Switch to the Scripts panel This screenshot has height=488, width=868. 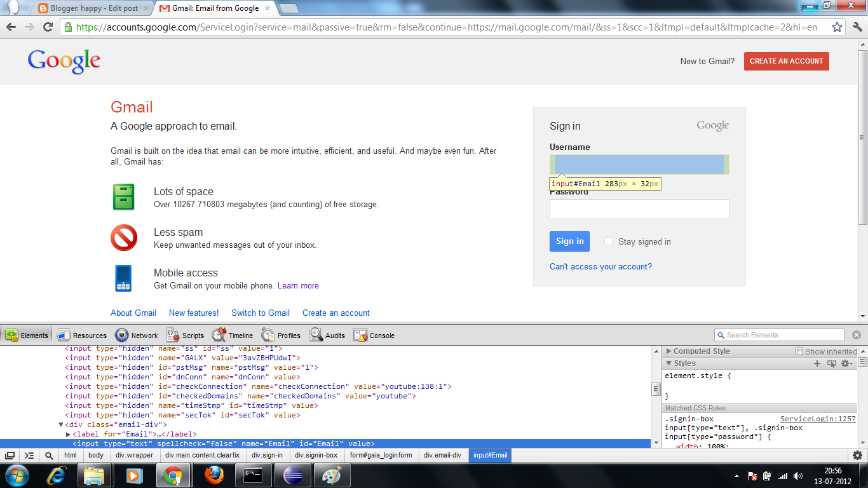pos(185,335)
